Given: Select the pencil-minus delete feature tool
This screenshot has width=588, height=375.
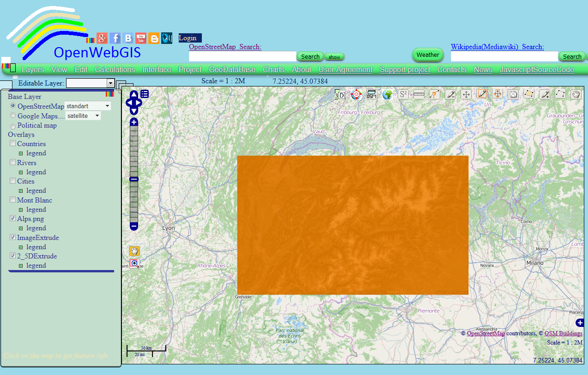Looking at the screenshot, I should point(451,94).
